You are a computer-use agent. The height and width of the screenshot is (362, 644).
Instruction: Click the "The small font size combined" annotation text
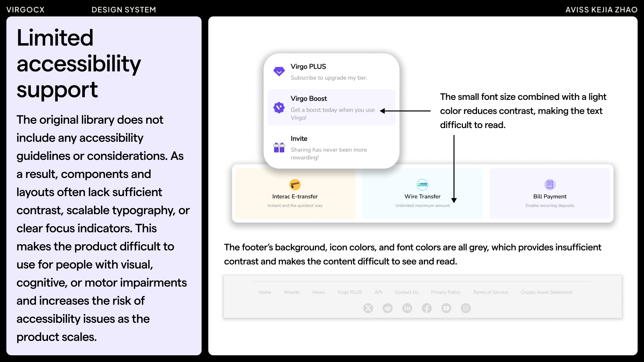[523, 111]
